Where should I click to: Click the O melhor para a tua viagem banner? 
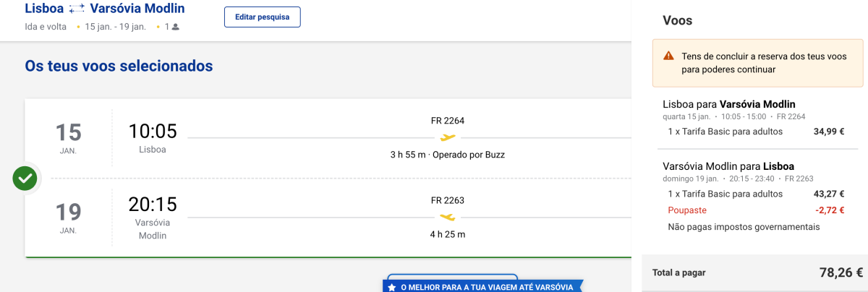(x=483, y=287)
